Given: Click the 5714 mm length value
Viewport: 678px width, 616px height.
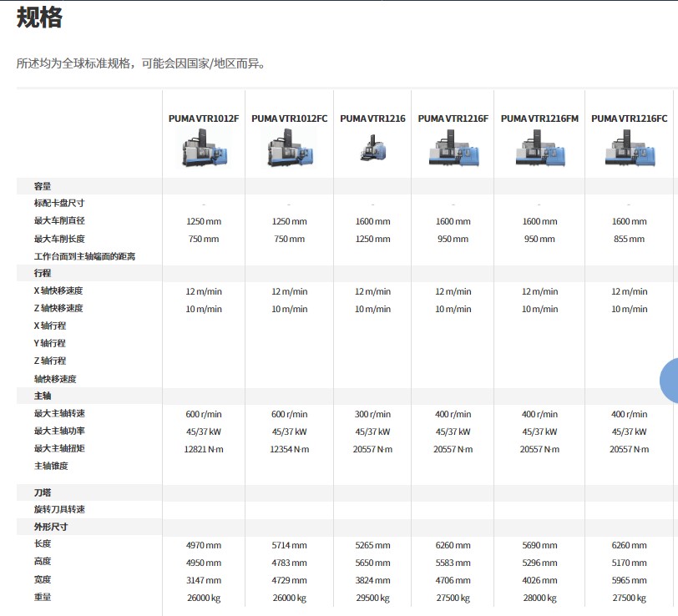Looking at the screenshot, I should 289,546.
